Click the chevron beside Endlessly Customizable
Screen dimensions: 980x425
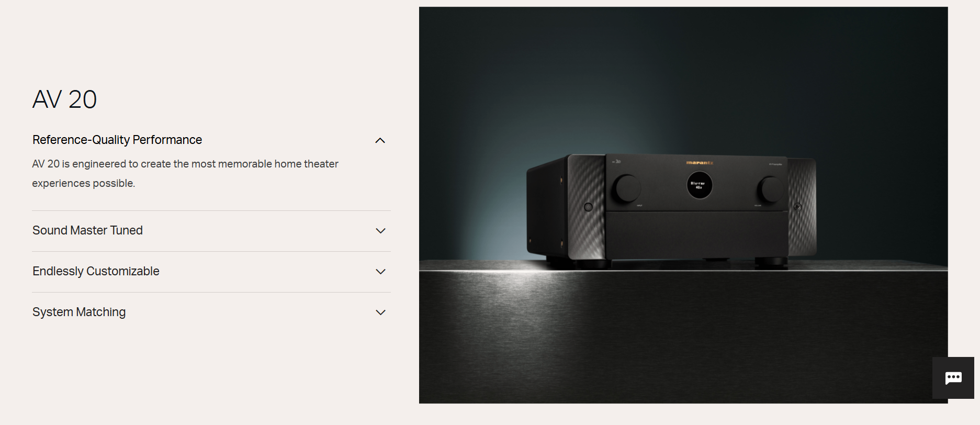coord(380,272)
